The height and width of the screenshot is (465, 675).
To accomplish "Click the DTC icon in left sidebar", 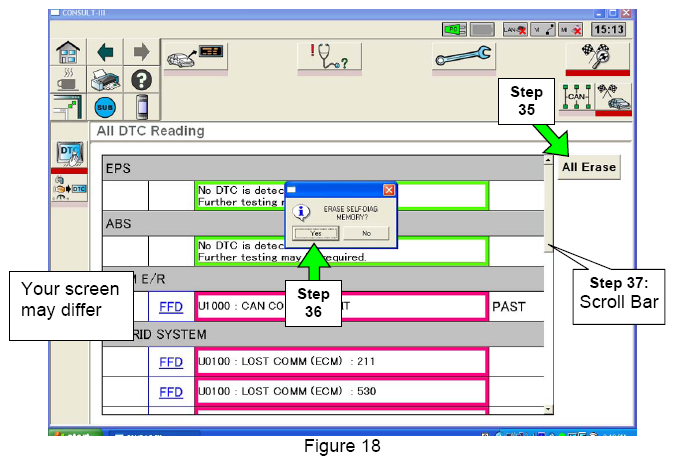I will (x=68, y=153).
